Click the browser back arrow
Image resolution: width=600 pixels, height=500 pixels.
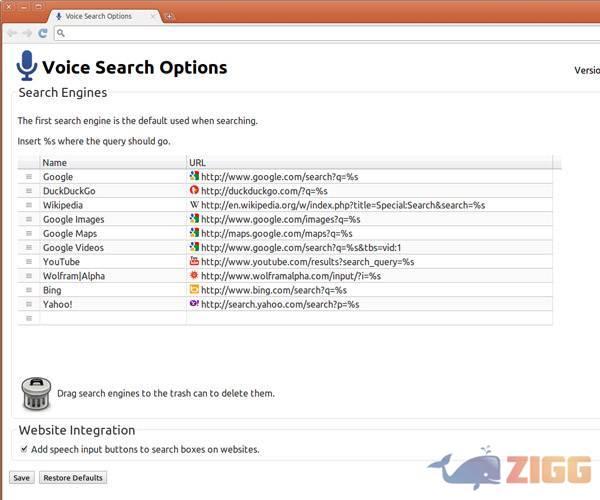(11, 33)
